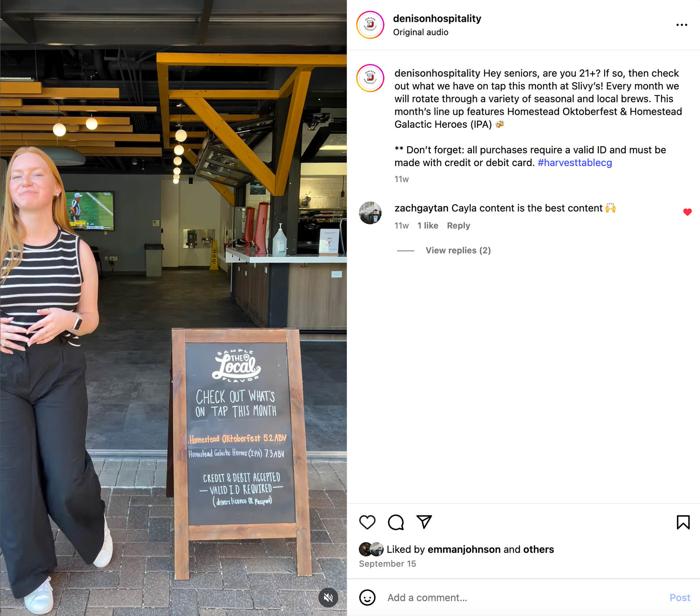
Task: Unmute the video with the speaker icon
Action: point(328,597)
